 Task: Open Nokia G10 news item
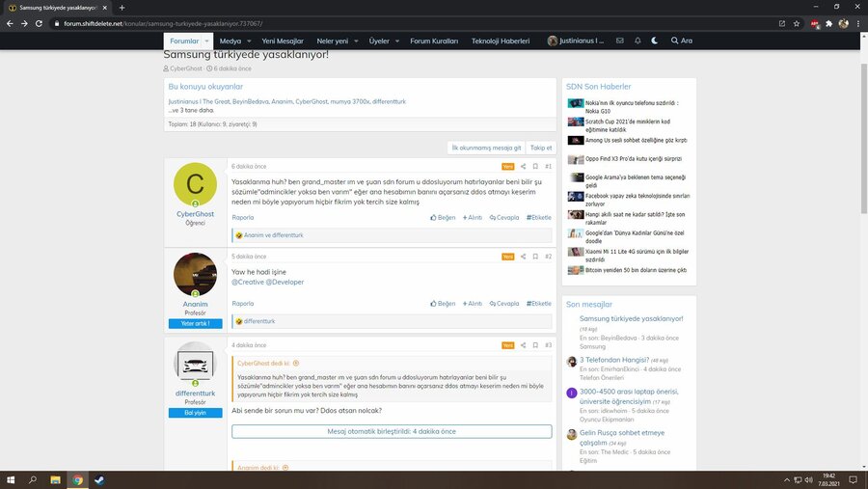coord(632,107)
